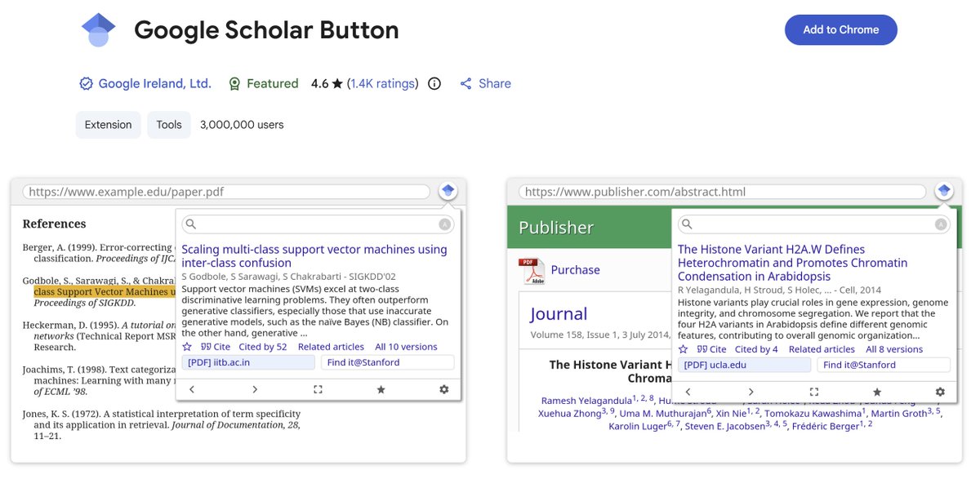Click the Share button
Screen dimensions: 980x479
[485, 83]
